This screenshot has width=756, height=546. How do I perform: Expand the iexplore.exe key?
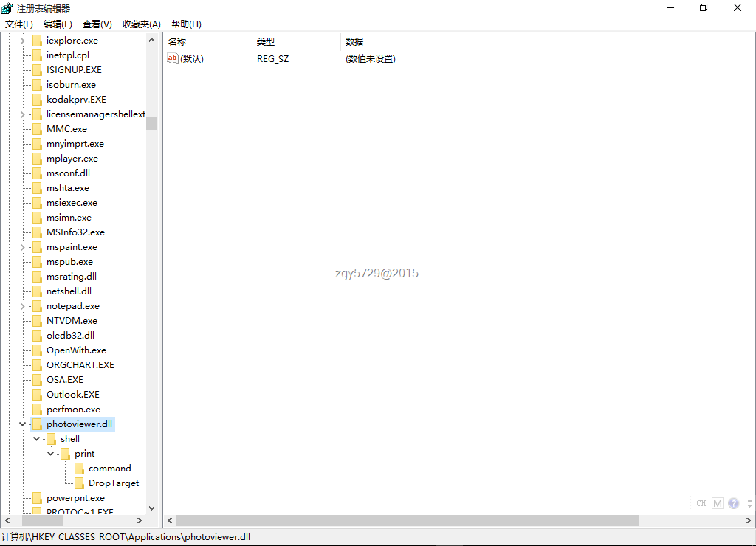[22, 41]
